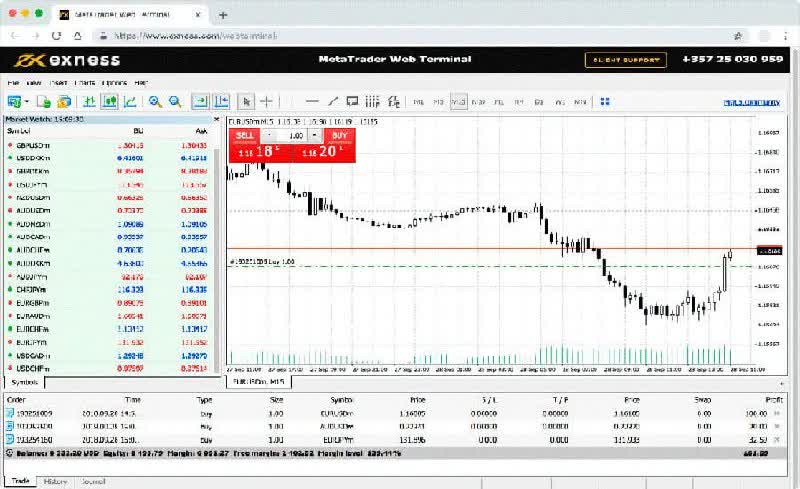
Task: Zoom out of the chart
Action: (x=175, y=101)
